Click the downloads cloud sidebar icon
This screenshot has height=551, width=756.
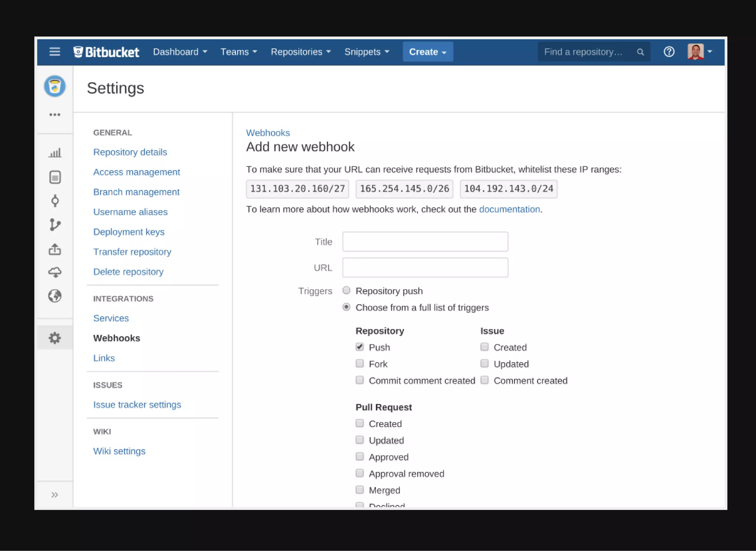tap(55, 273)
